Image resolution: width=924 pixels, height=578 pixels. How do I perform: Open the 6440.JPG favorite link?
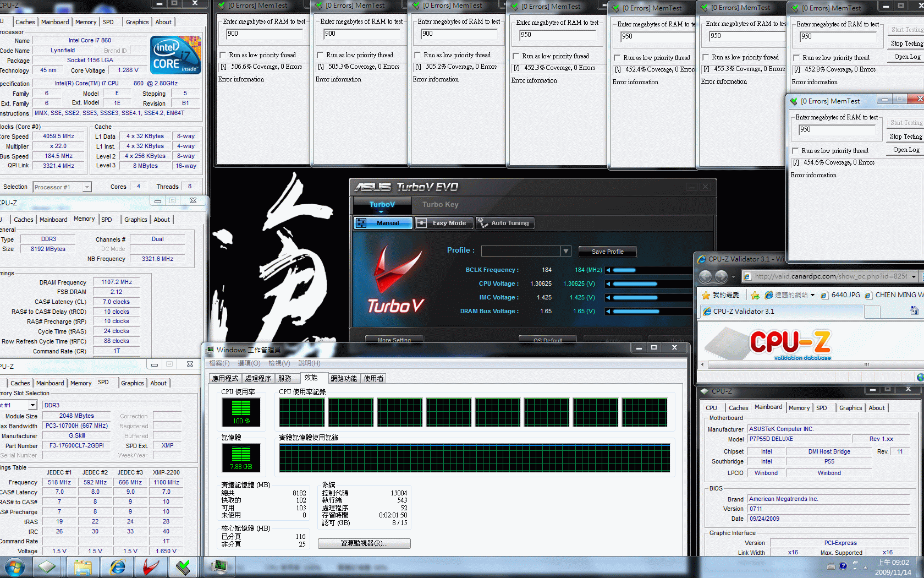pos(840,295)
